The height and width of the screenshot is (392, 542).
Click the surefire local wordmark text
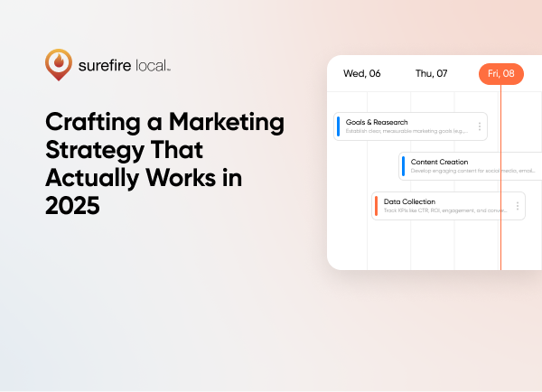tap(125, 66)
